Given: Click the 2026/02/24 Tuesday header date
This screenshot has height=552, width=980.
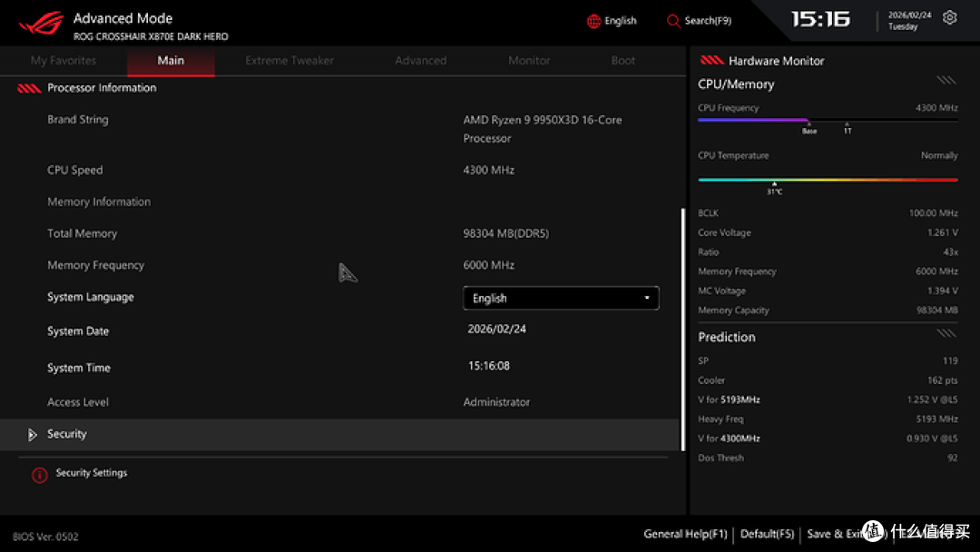Looking at the screenshot, I should 909,21.
